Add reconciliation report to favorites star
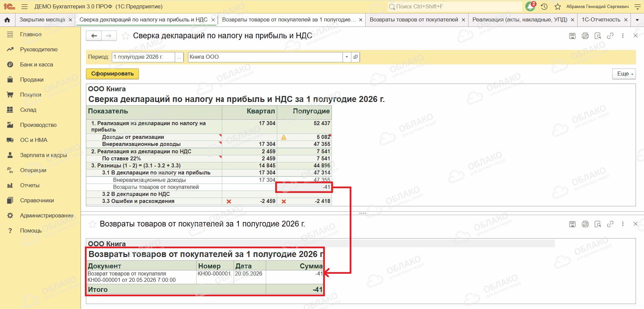This screenshot has height=309, width=644. click(x=126, y=36)
